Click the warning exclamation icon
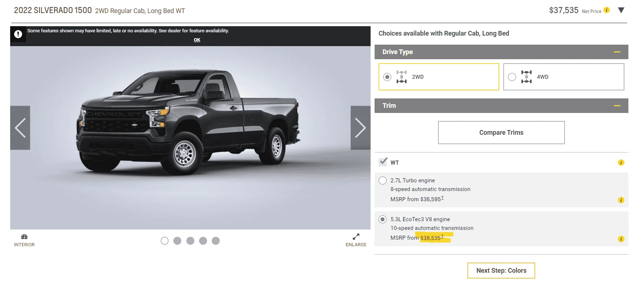644x284 pixels. coord(18,34)
